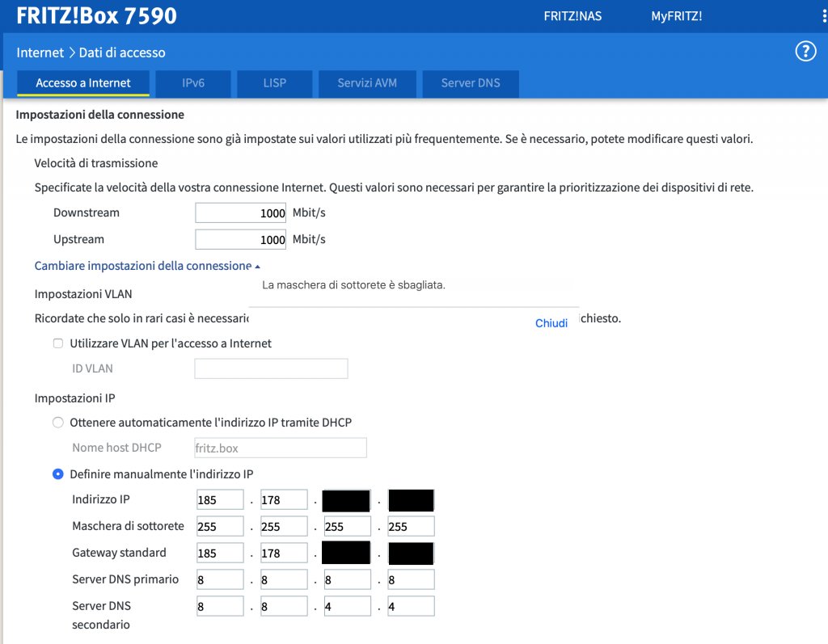Viewport: 828px width, 644px height.
Task: Click the Nome host DHCP field
Action: (281, 448)
